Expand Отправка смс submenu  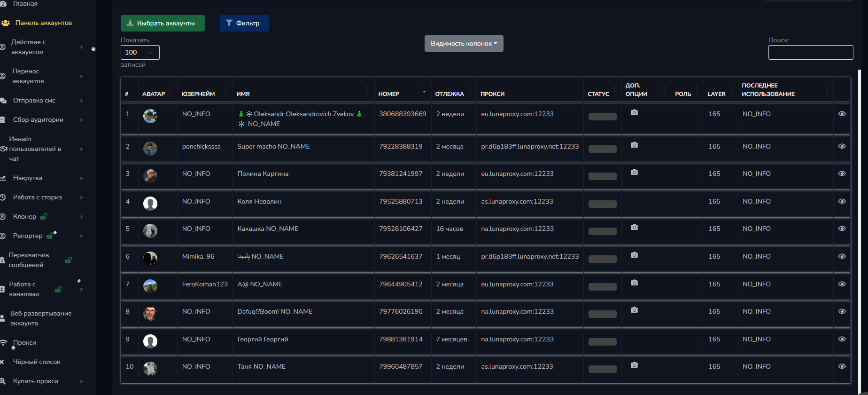tap(81, 100)
